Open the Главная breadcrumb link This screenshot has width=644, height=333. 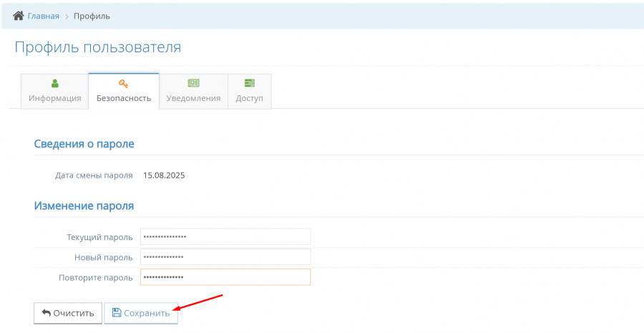[x=43, y=16]
